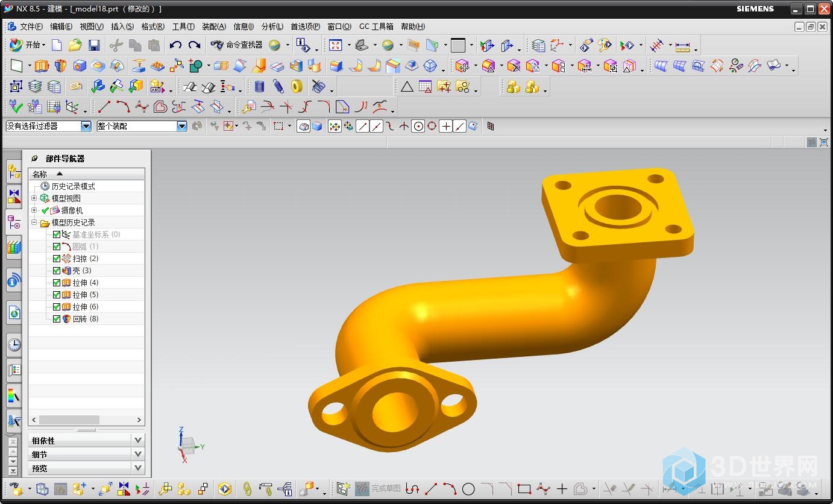The height and width of the screenshot is (504, 833).
Task: Open a file with the folder icon
Action: [x=75, y=45]
